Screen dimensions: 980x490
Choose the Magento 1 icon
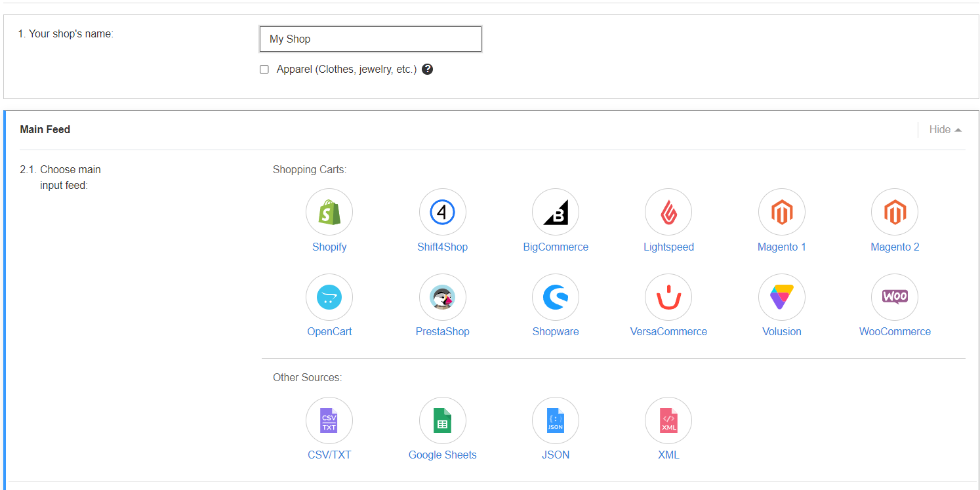(x=782, y=212)
